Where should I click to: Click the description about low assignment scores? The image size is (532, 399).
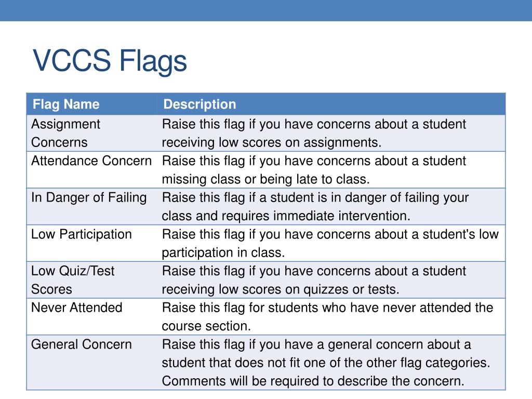point(314,134)
